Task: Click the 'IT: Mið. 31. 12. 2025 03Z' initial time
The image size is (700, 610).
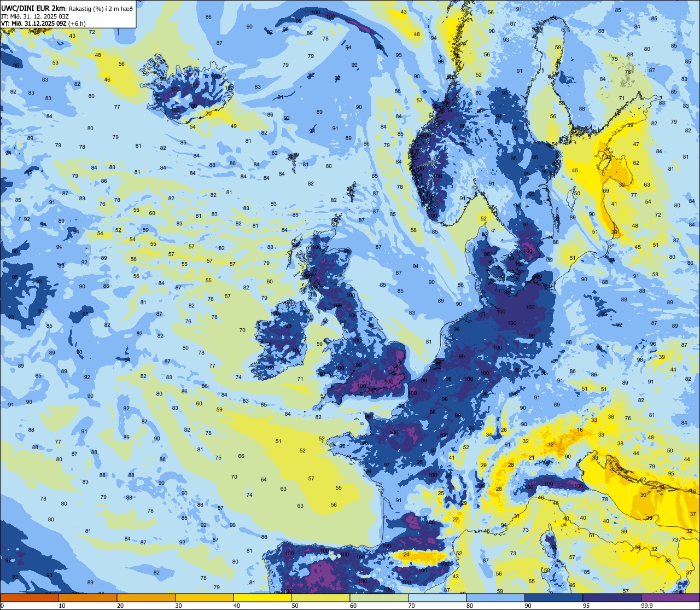Action: tap(35, 16)
